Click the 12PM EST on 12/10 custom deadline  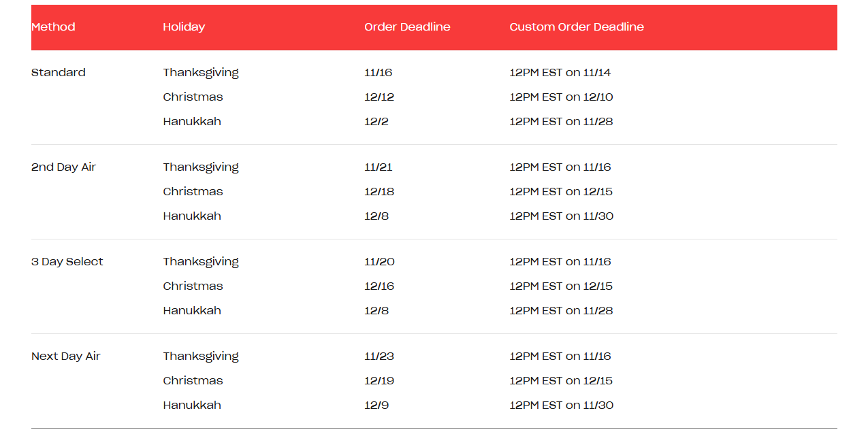tap(561, 97)
